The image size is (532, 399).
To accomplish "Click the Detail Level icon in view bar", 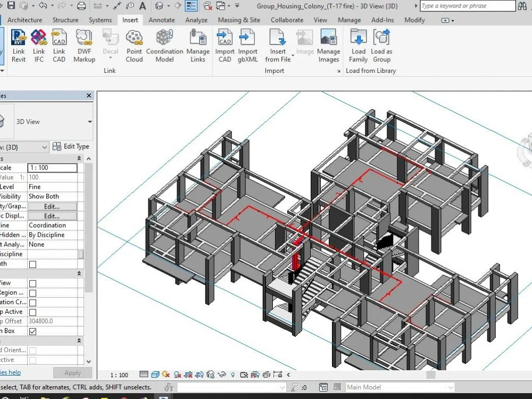I will pyautogui.click(x=144, y=374).
